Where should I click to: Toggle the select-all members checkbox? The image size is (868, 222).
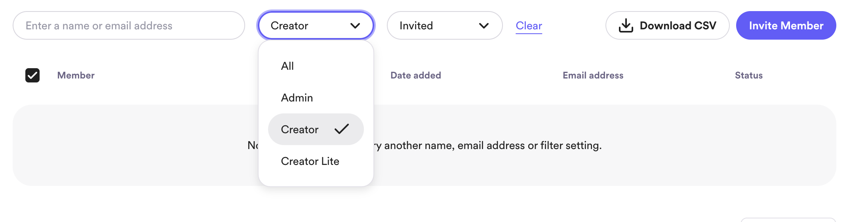pyautogui.click(x=32, y=75)
